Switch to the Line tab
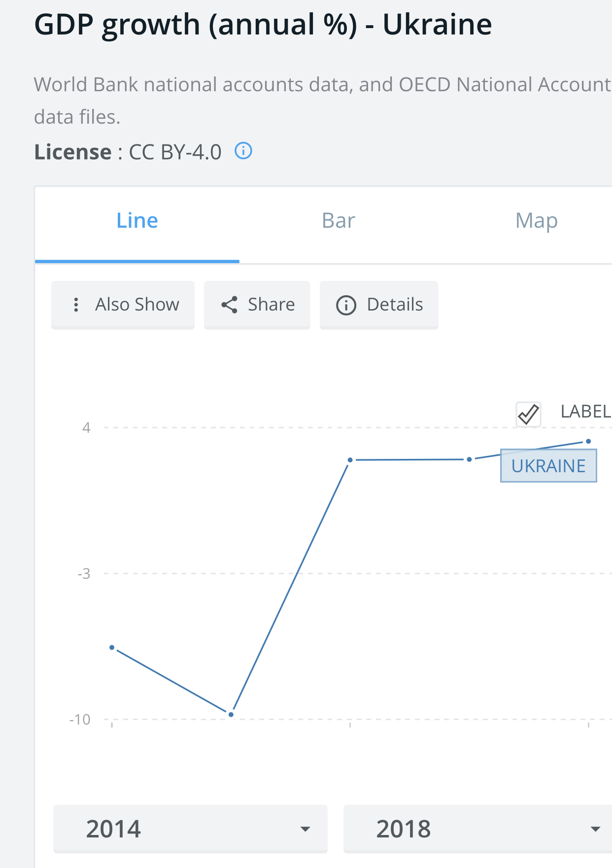This screenshot has width=612, height=868. pyautogui.click(x=137, y=221)
